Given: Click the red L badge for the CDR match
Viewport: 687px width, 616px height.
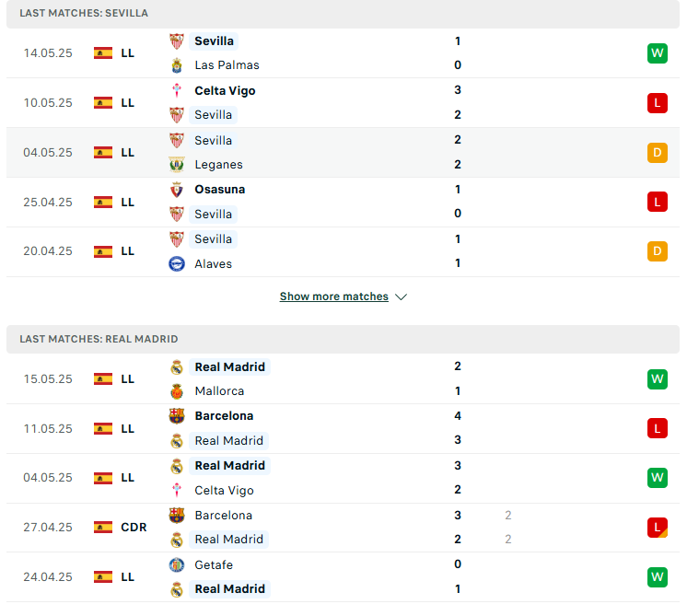Looking at the screenshot, I should (658, 528).
